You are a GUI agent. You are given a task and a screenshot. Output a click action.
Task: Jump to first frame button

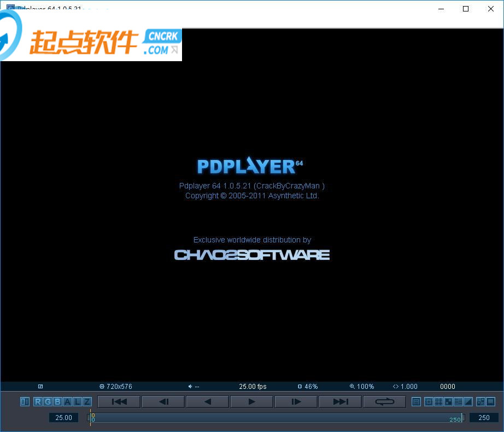119,402
